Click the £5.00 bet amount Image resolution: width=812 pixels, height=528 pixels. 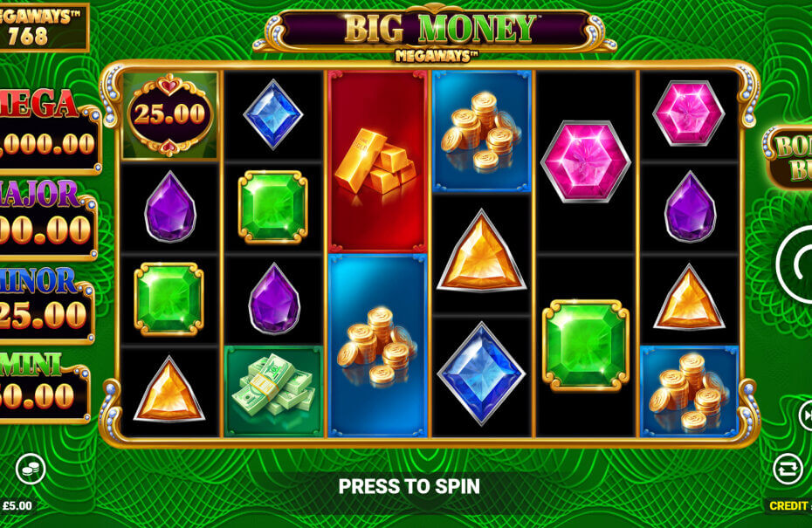point(17,505)
